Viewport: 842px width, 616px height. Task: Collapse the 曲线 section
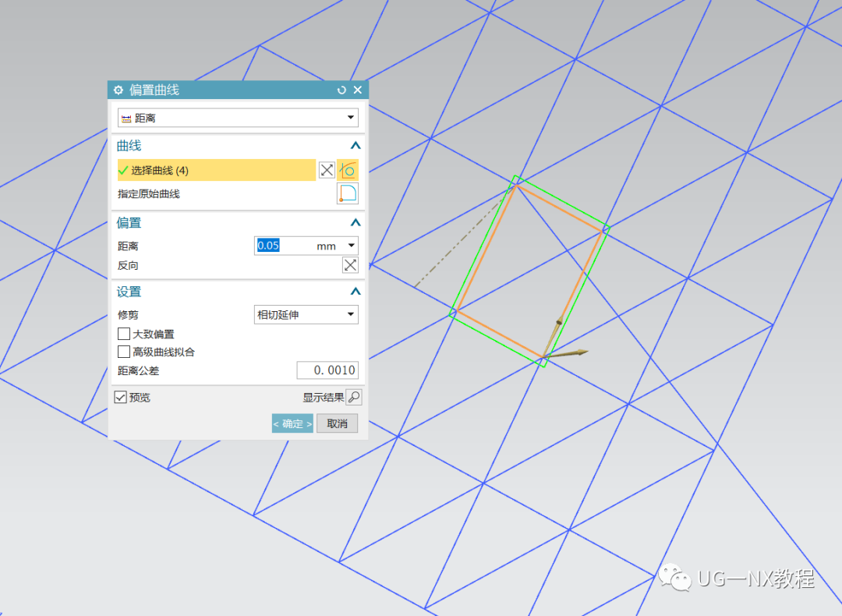point(355,145)
